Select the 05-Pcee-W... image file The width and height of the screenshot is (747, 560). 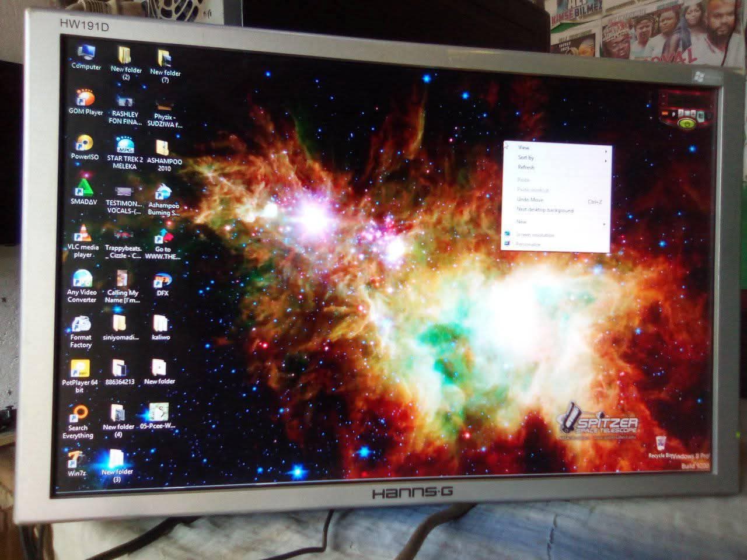158,416
